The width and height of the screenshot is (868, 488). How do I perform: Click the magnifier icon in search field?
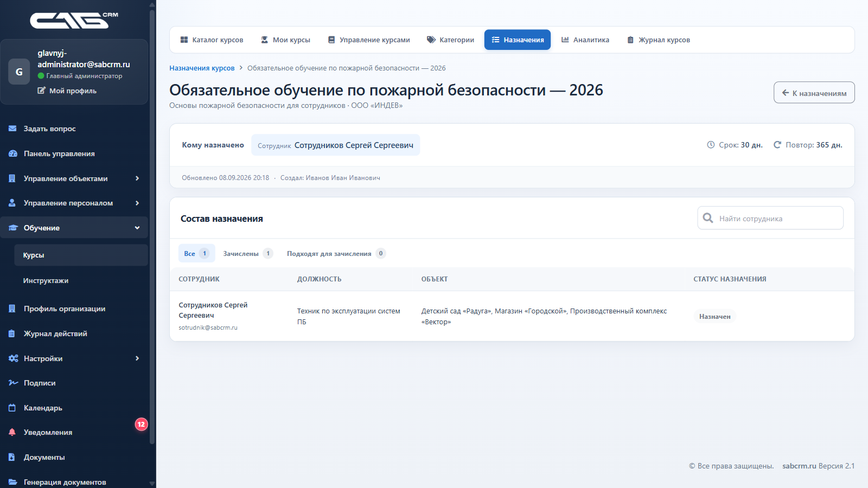tap(708, 218)
